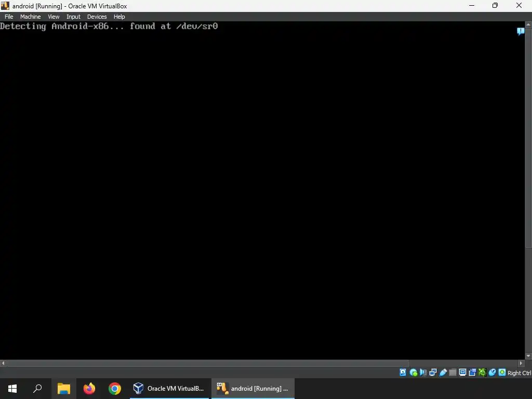Click the display settings indicator
This screenshot has width=532, height=399.
(x=462, y=373)
